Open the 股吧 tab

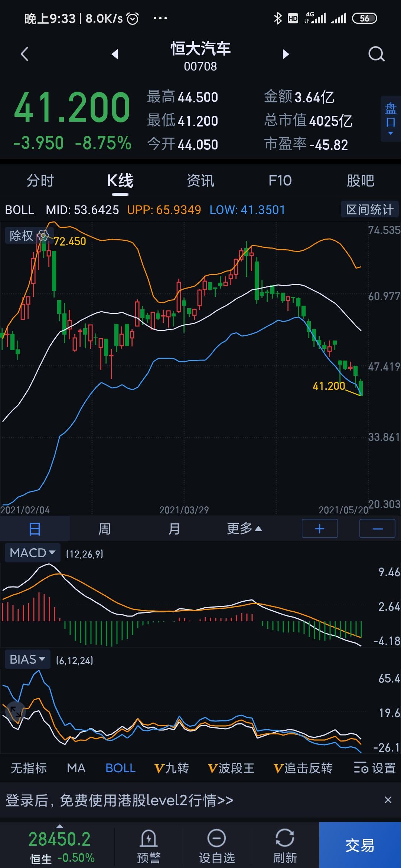(x=361, y=181)
